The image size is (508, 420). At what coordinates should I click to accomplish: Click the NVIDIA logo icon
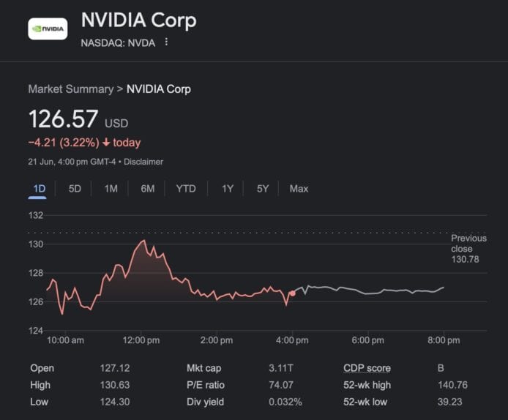pos(48,29)
